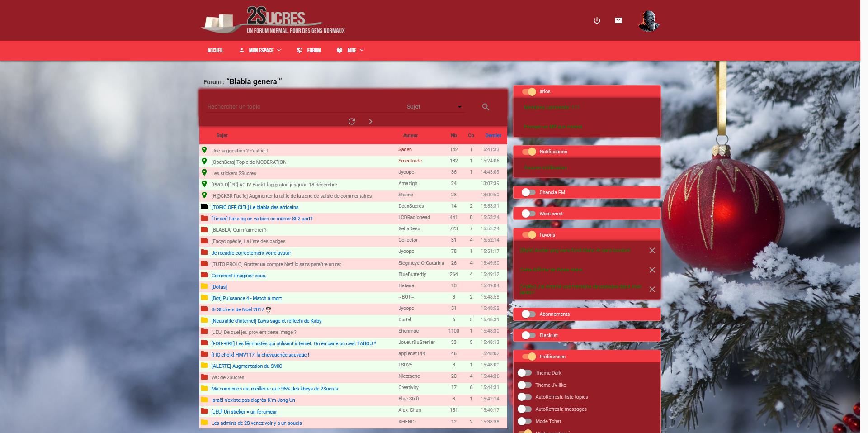Refresh the topic list with the reload icon
868x433 pixels.
(352, 121)
